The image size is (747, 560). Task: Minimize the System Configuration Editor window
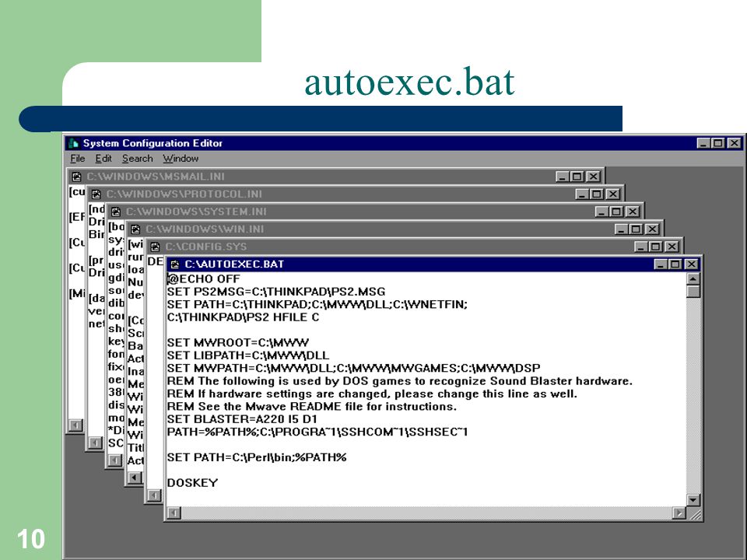pos(703,143)
